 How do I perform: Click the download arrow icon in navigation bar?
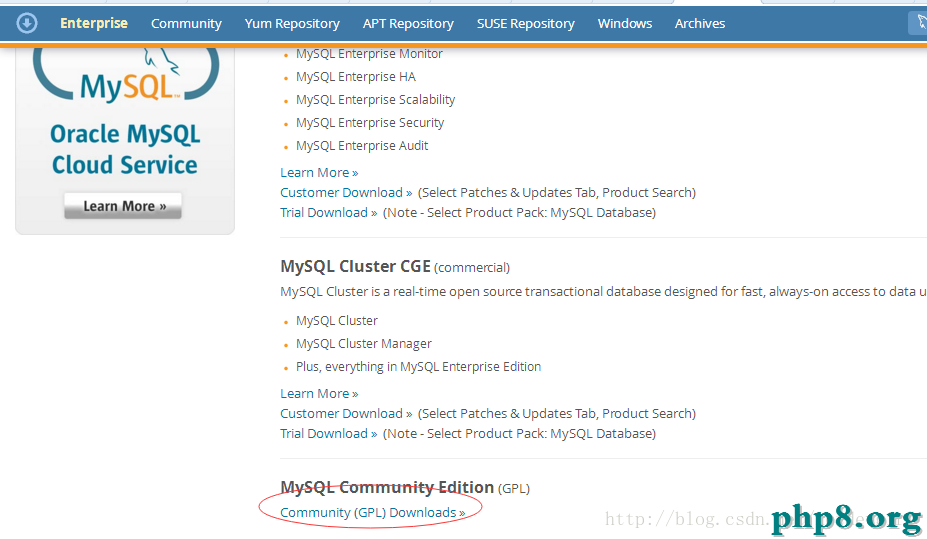(x=27, y=24)
